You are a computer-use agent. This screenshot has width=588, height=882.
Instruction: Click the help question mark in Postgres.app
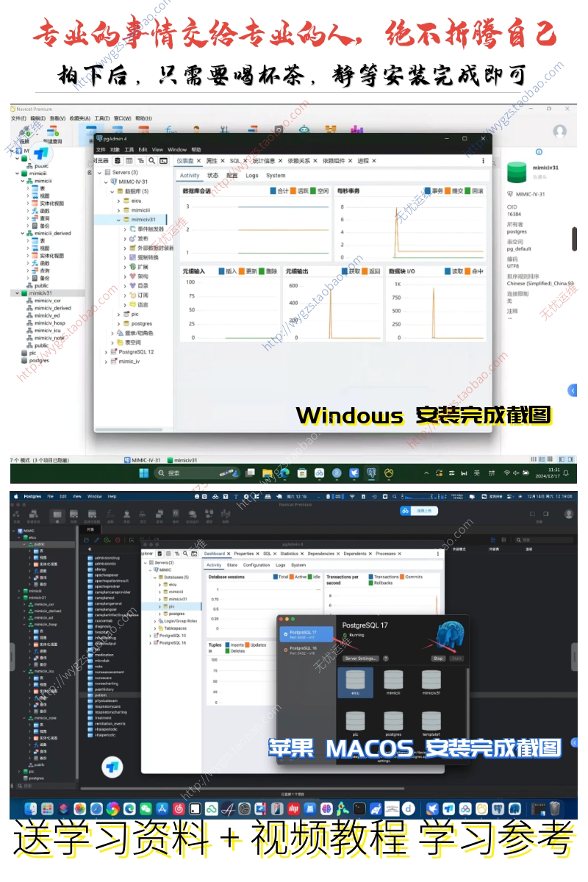[x=386, y=659]
